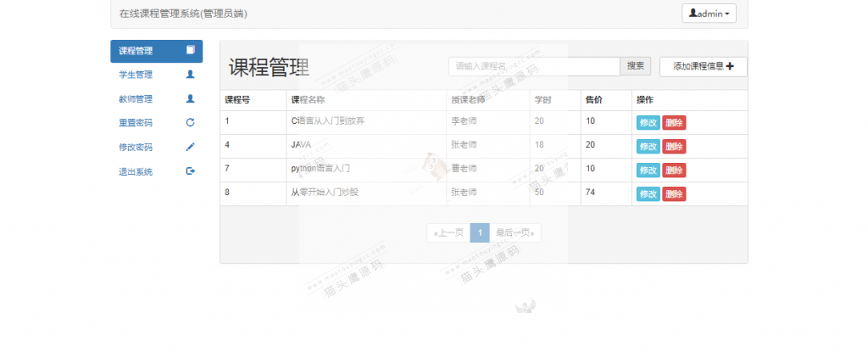Click 删除 for 从零开始入门炒股 course
The image size is (868, 358).
pos(674,194)
